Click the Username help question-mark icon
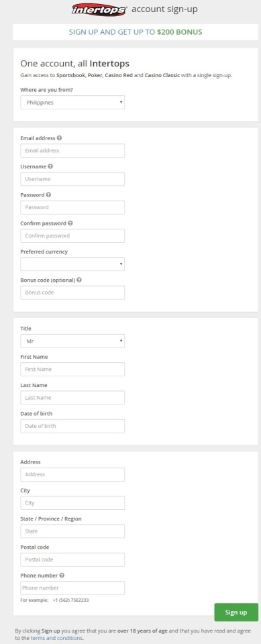The image size is (261, 644). point(50,167)
